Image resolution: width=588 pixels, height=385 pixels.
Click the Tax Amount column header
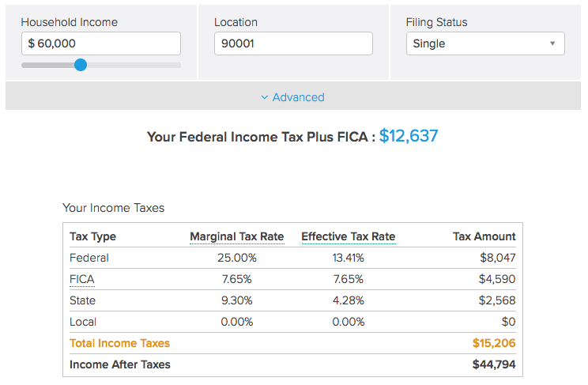click(x=484, y=236)
